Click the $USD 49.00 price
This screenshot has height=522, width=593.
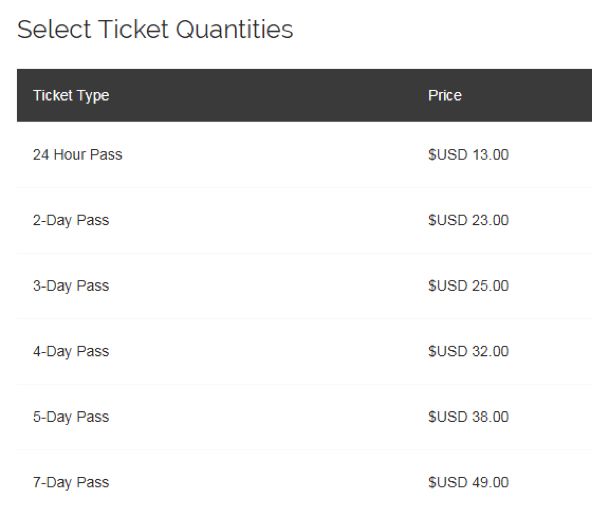[468, 482]
